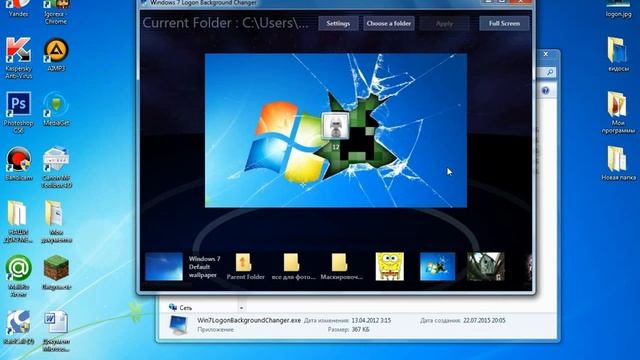Open the zipper folder icon on desktop

(x=18, y=222)
